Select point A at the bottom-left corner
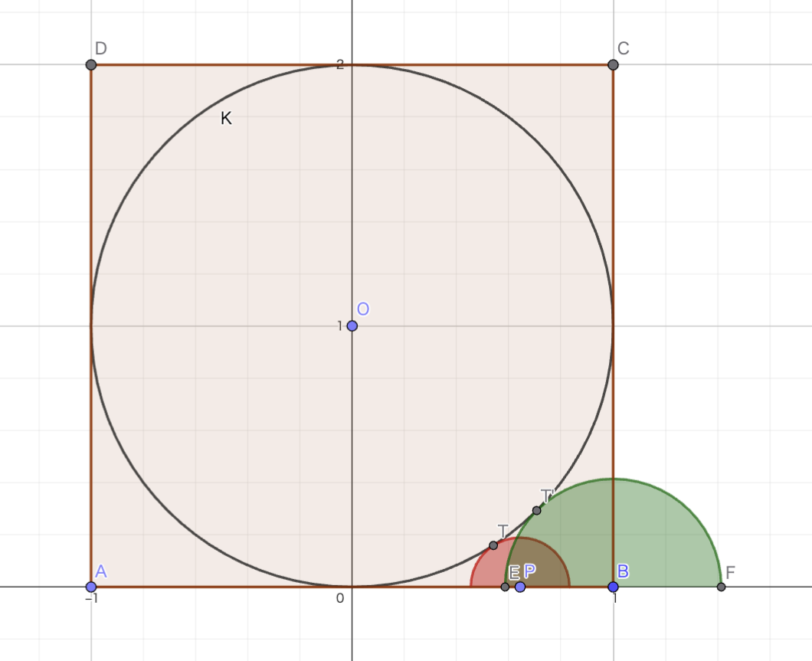812x661 pixels. [90, 587]
